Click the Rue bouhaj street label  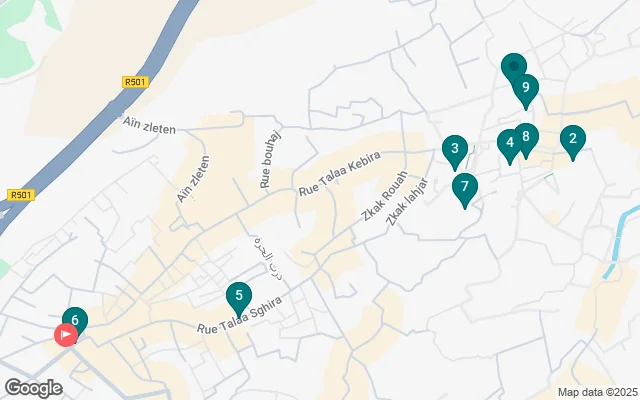(x=270, y=160)
